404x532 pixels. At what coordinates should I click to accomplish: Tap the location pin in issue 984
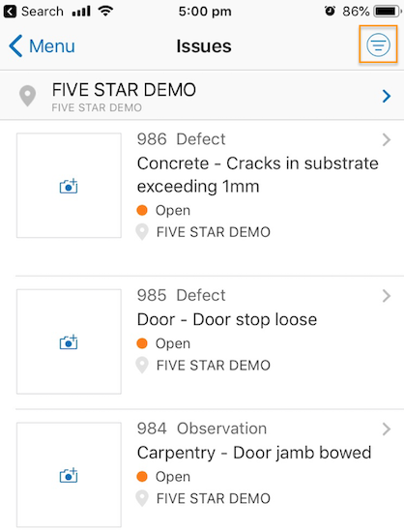142,498
